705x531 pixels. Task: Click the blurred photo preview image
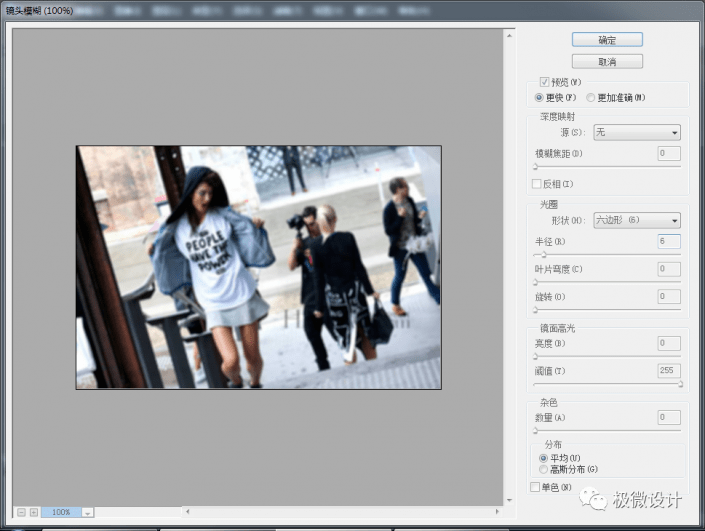coord(258,267)
